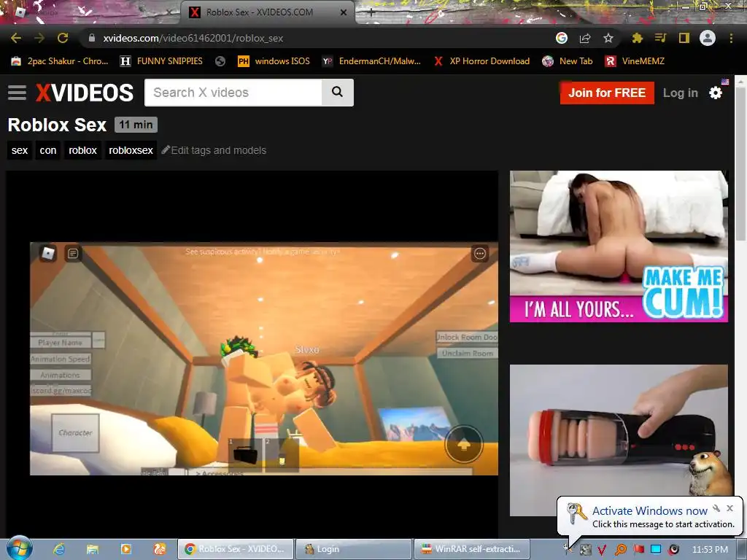
Task: Open Windows Explorer from the taskbar
Action: point(93,549)
